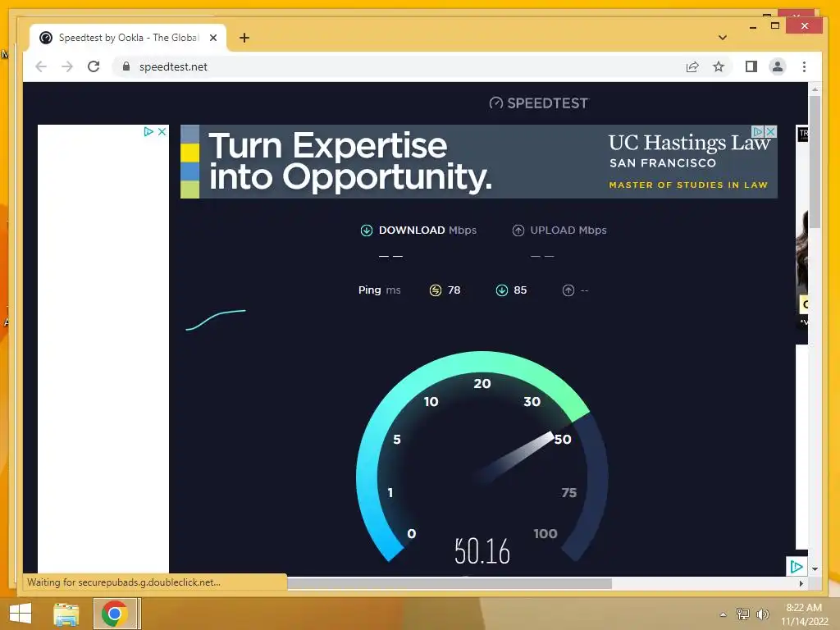Open File Explorer from the taskbar
The image size is (840, 630).
(66, 614)
